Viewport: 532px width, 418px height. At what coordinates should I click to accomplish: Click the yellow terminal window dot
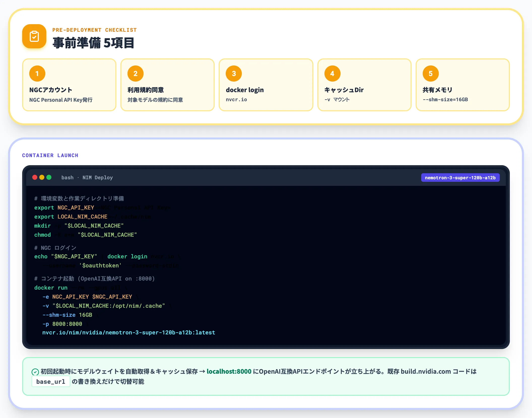(x=42, y=177)
